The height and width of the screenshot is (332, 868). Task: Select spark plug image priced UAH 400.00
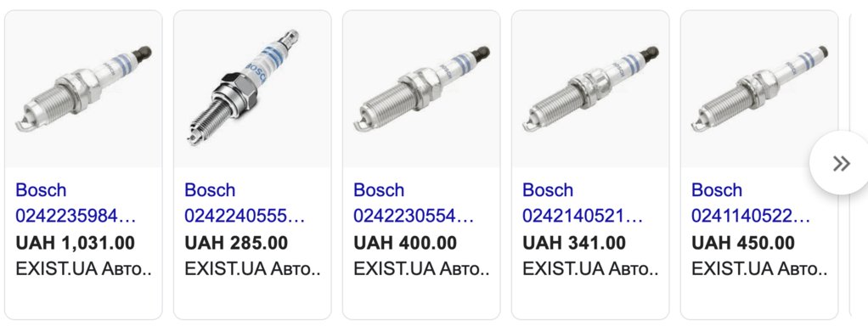(x=421, y=89)
